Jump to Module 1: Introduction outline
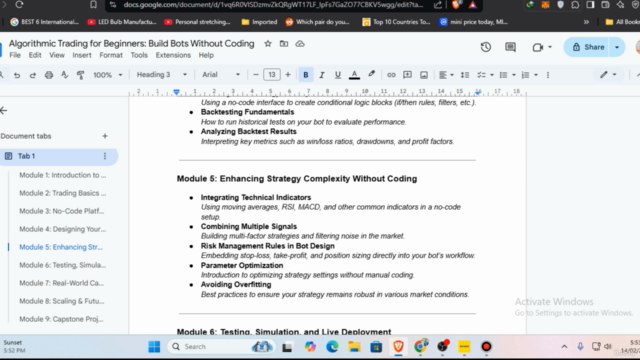Screen dimensions: 640x360 (62, 175)
